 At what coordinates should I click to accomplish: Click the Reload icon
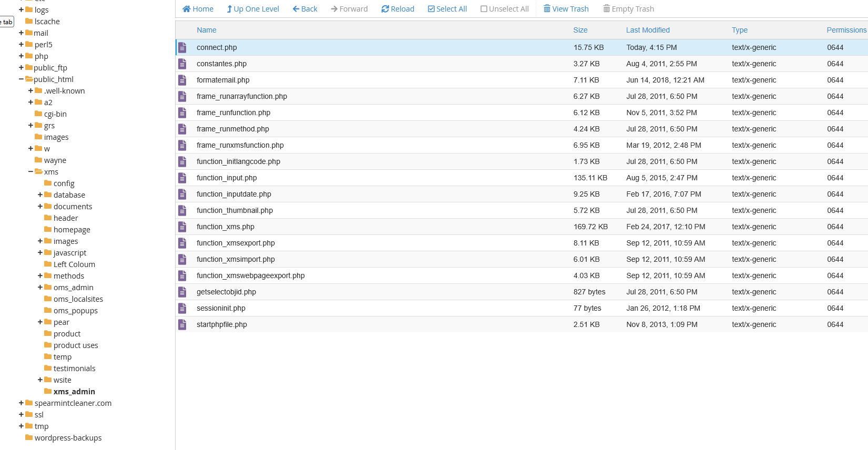click(x=385, y=9)
